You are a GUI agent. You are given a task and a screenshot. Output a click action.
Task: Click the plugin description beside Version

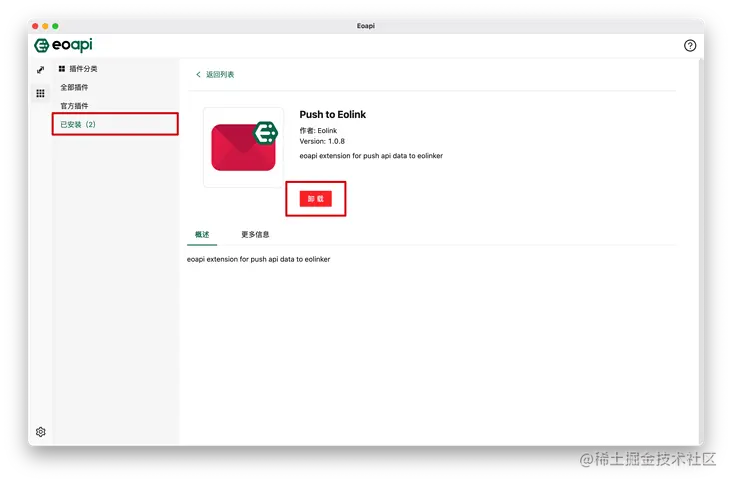[x=371, y=156]
